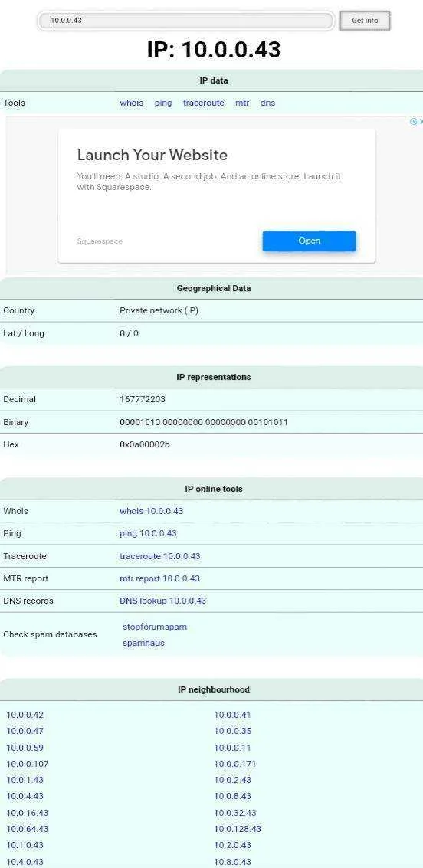Click the IP address input field
The width and height of the screenshot is (423, 868).
click(185, 21)
